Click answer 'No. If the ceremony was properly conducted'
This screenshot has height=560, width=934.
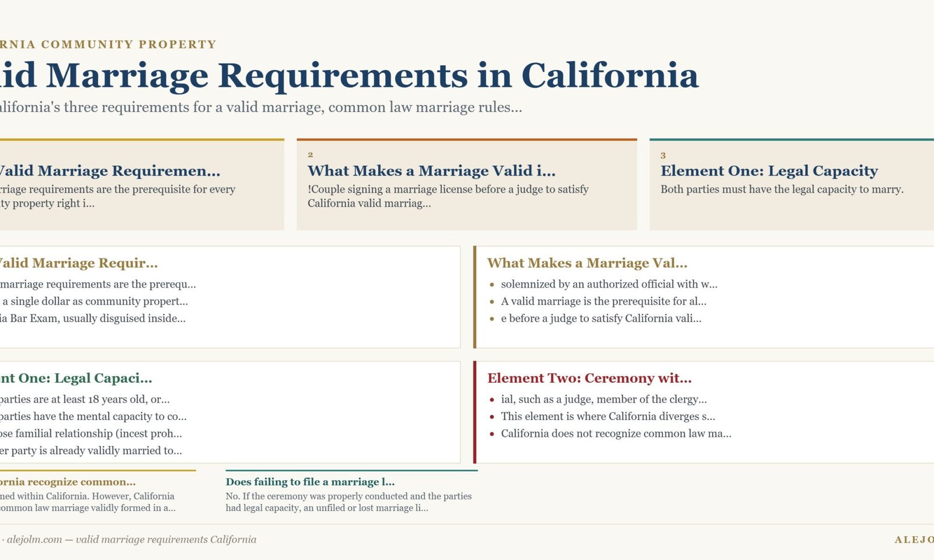pos(316,496)
